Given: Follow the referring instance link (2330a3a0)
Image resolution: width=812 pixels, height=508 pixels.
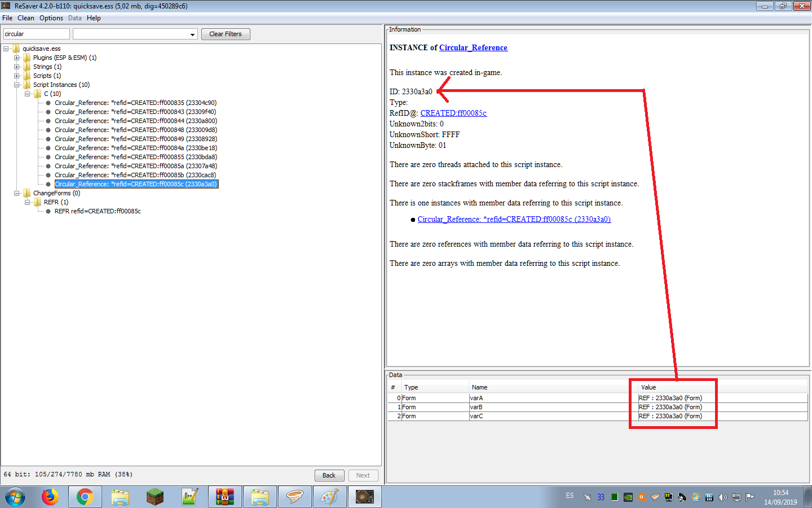Looking at the screenshot, I should [x=514, y=219].
